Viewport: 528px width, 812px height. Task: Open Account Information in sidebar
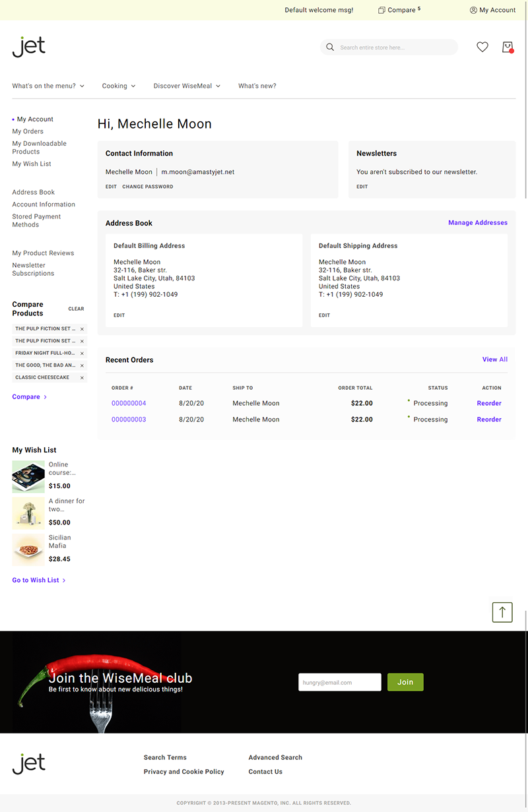[x=44, y=204]
